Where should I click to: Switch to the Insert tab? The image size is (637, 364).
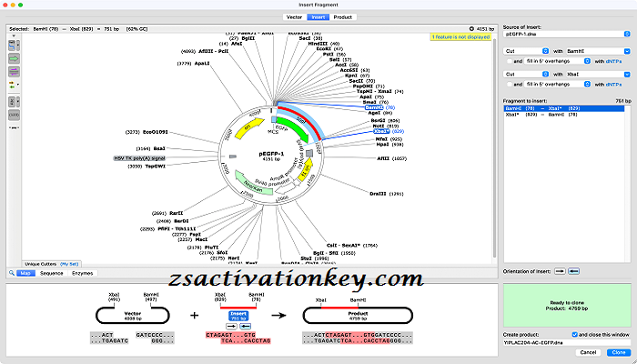[318, 17]
